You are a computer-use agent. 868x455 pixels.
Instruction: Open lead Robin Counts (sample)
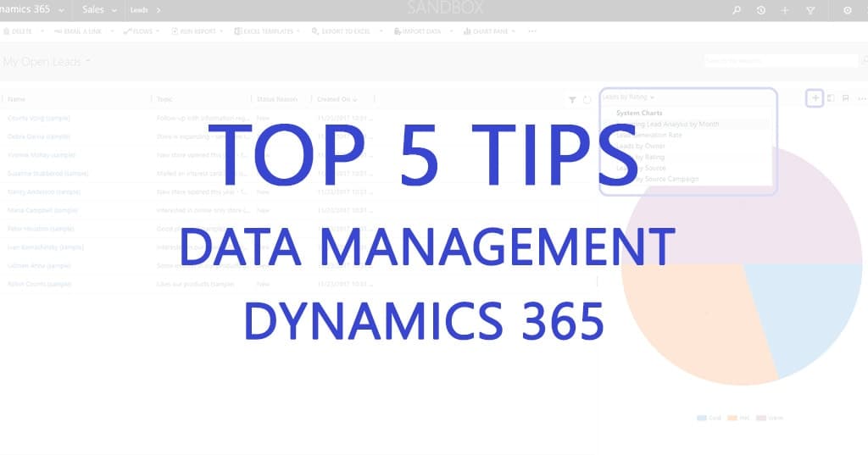tap(39, 284)
